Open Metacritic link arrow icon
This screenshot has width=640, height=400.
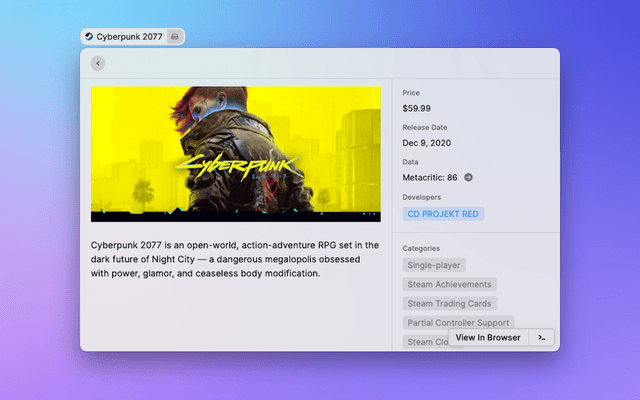point(468,177)
